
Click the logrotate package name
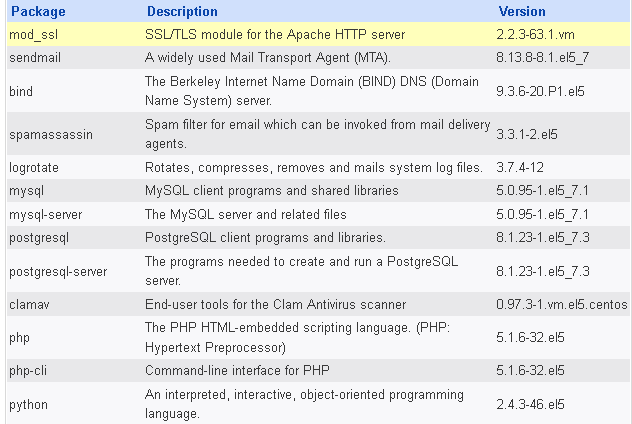[x=33, y=167]
